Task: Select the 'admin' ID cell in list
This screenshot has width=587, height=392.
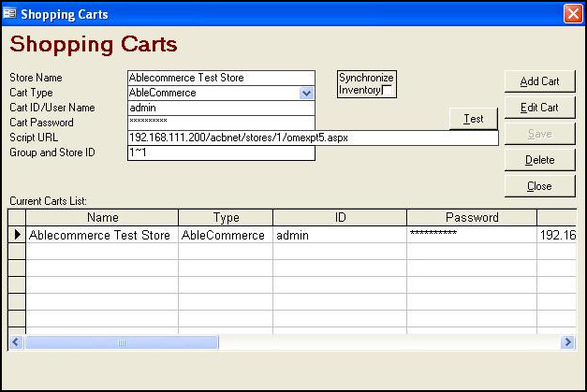Action: (x=340, y=235)
